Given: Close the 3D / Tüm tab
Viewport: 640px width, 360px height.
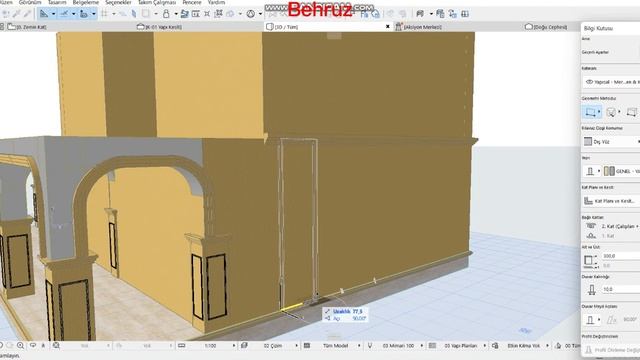Looking at the screenshot, I should (388, 27).
